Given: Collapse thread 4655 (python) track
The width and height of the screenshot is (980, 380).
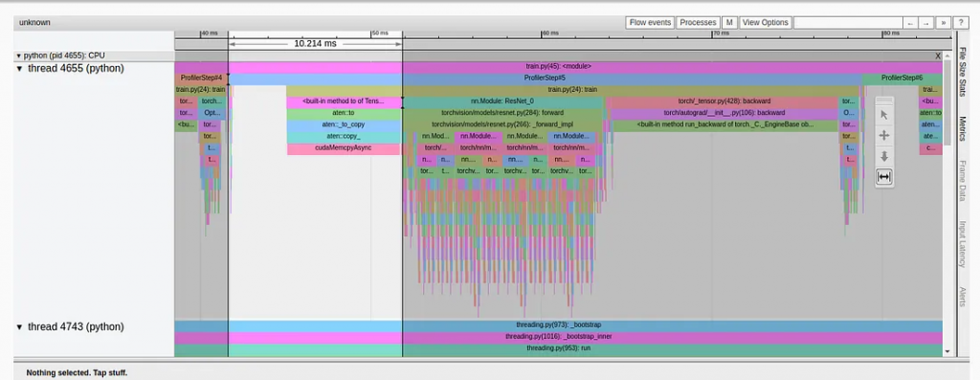Looking at the screenshot, I should coord(19,69).
